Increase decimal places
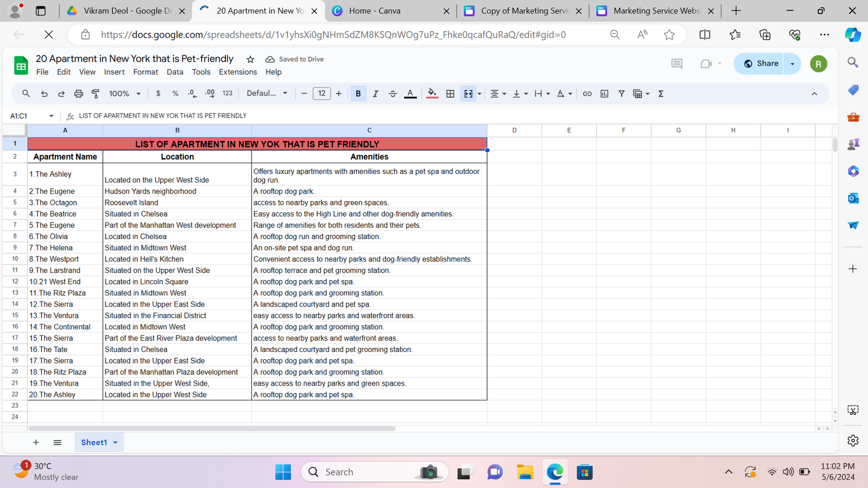The width and height of the screenshot is (868, 488). [x=210, y=94]
